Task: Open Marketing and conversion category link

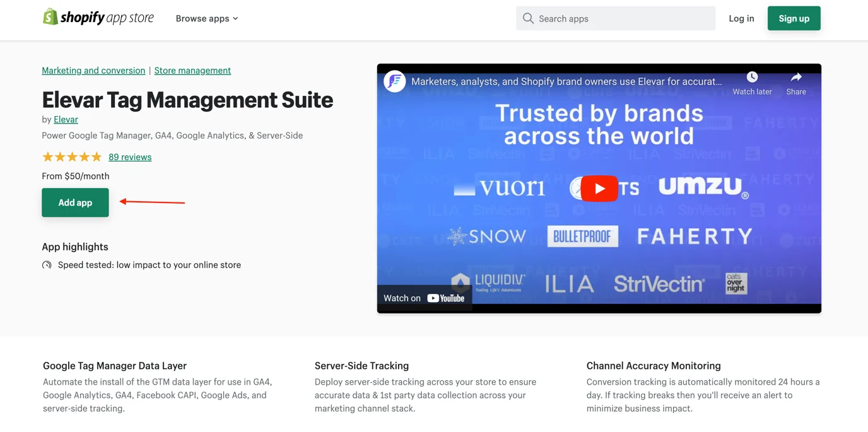Action: (x=93, y=70)
